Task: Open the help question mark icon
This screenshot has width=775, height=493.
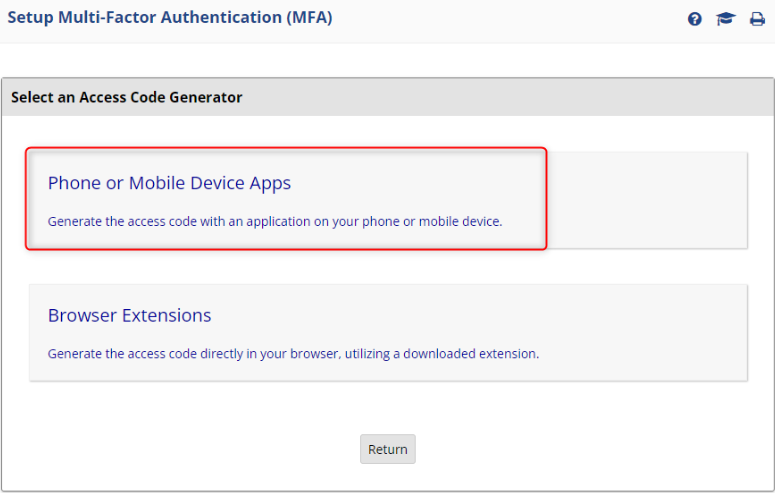Action: tap(695, 19)
